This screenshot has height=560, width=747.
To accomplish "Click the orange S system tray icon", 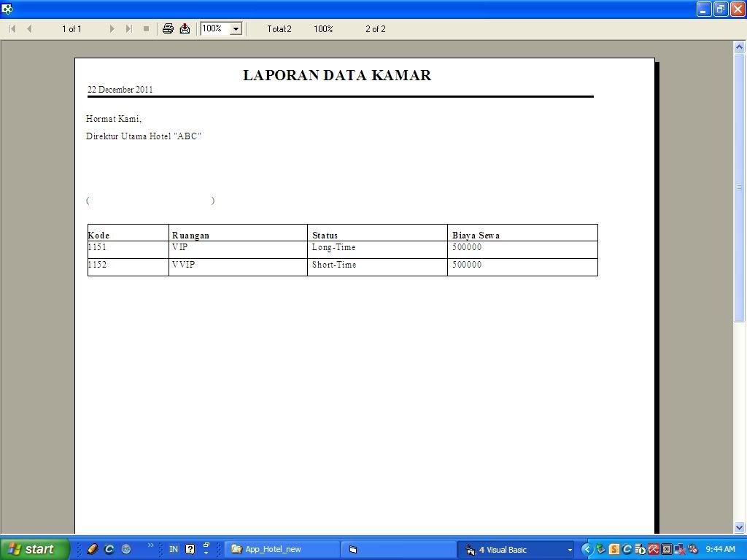I will click(x=614, y=550).
